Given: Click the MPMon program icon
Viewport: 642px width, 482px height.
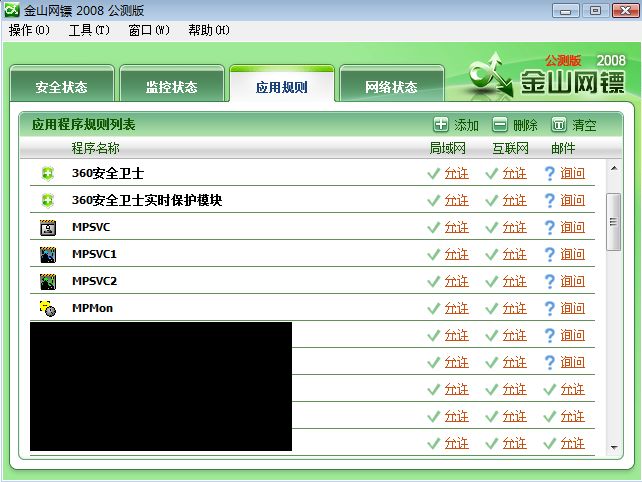Looking at the screenshot, I should [x=48, y=308].
